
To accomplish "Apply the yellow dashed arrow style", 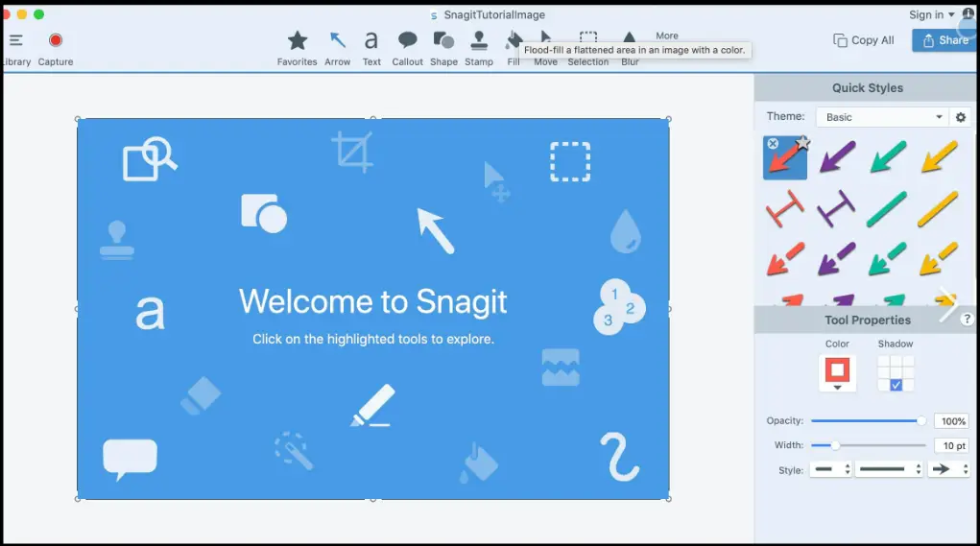I will [939, 259].
